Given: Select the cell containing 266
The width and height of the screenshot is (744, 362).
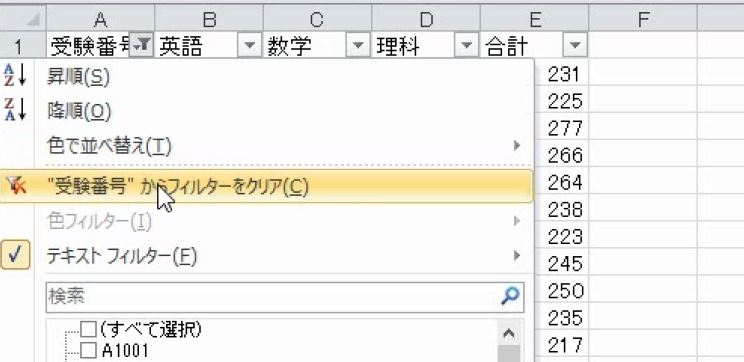Looking at the screenshot, I should (561, 154).
